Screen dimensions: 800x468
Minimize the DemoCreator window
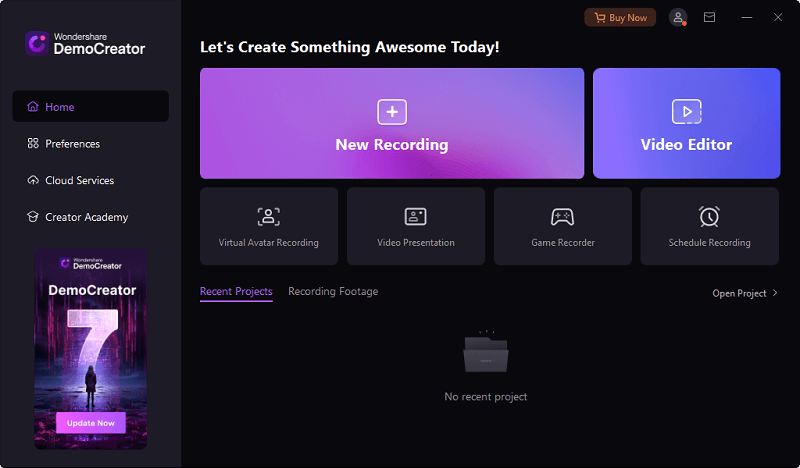tap(747, 17)
